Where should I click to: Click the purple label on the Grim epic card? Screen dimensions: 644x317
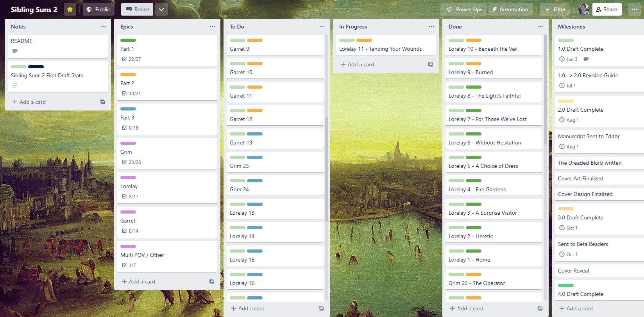(x=128, y=143)
